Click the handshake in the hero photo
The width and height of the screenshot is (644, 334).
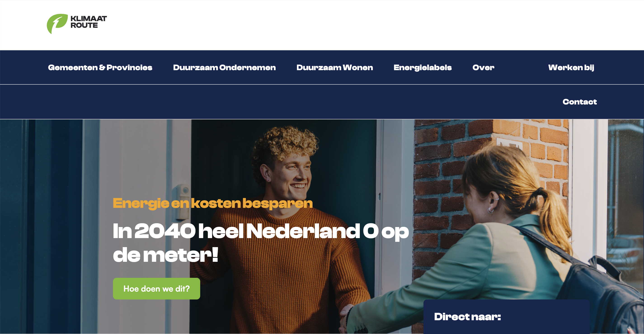tap(346, 320)
